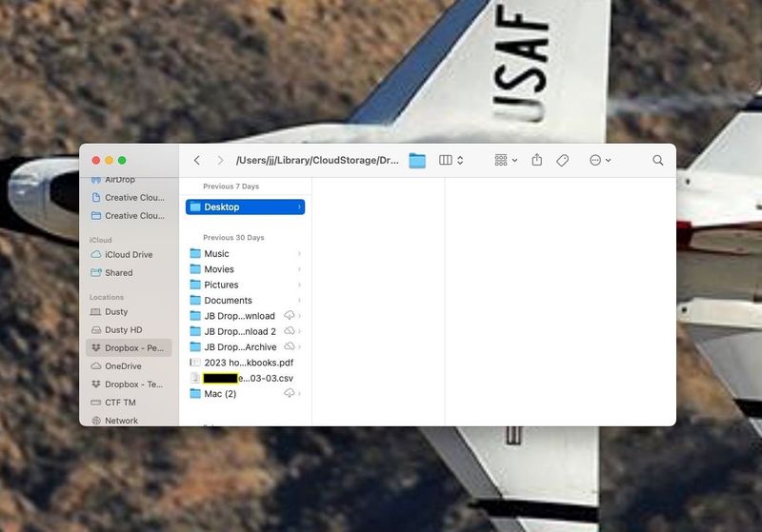Open the Action ellipsis menu
The height and width of the screenshot is (532, 762).
pos(600,160)
